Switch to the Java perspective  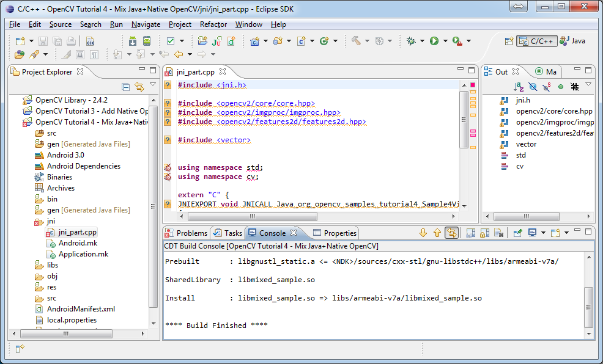click(573, 41)
